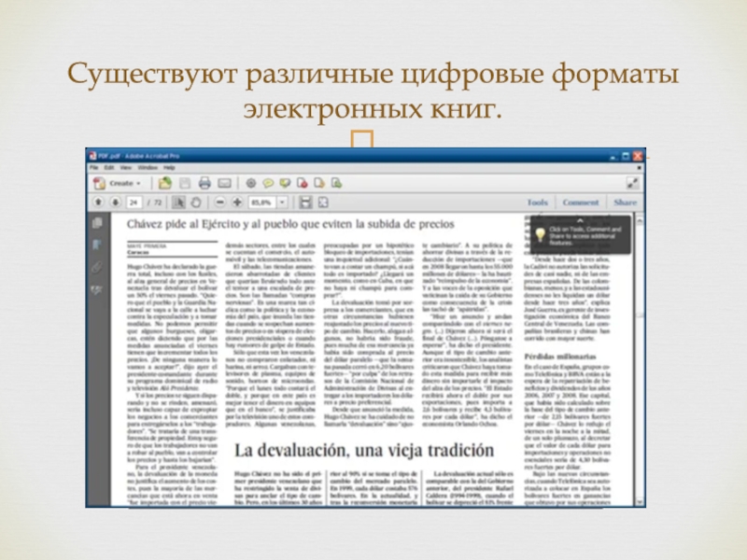Image resolution: width=747 pixels, height=560 pixels.
Task: Open the Tools pane
Action: click(538, 203)
